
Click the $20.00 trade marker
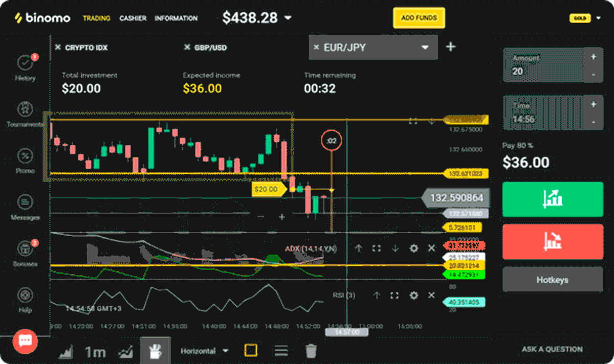[x=269, y=190]
